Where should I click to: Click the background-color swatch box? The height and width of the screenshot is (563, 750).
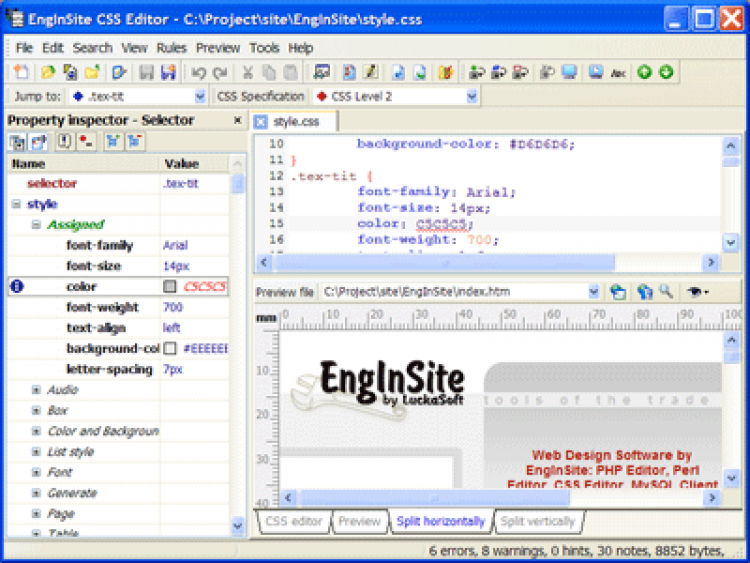pyautogui.click(x=170, y=348)
